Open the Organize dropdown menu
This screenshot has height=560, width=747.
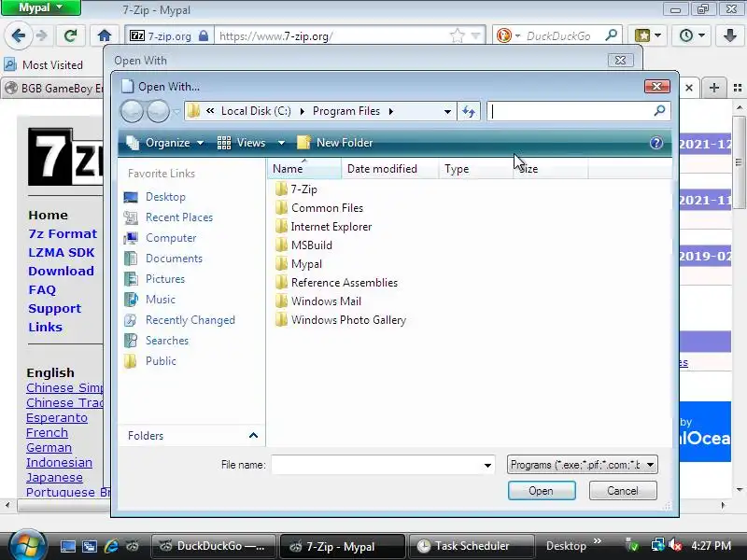coord(165,143)
